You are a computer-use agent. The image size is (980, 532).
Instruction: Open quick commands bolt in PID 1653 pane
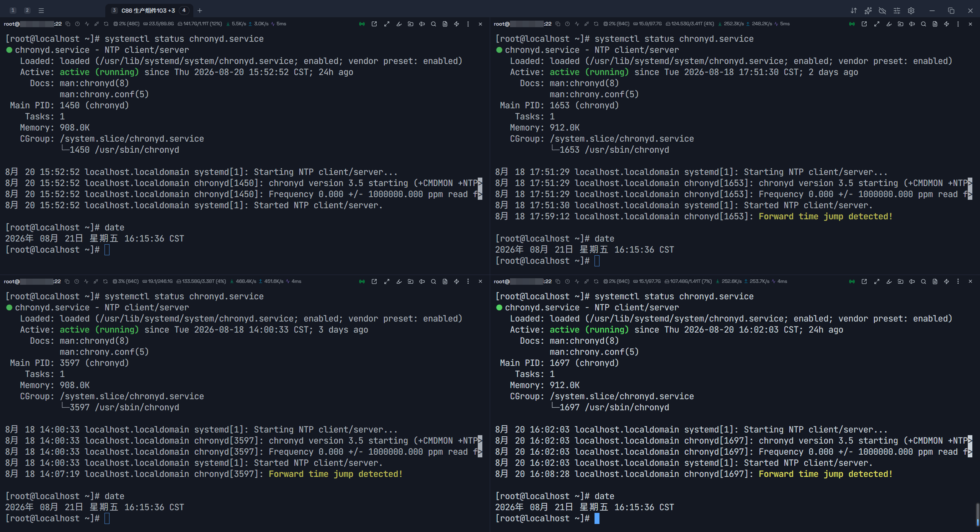coord(946,24)
